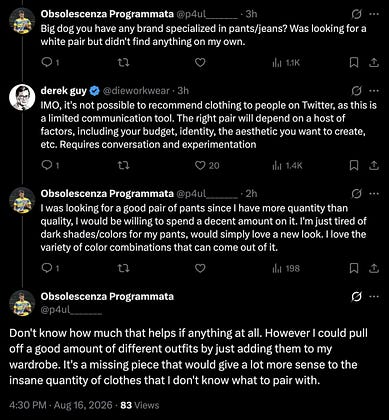Like derek guy's tweet with 20 likes
The height and width of the screenshot is (420, 389).
coord(207,165)
